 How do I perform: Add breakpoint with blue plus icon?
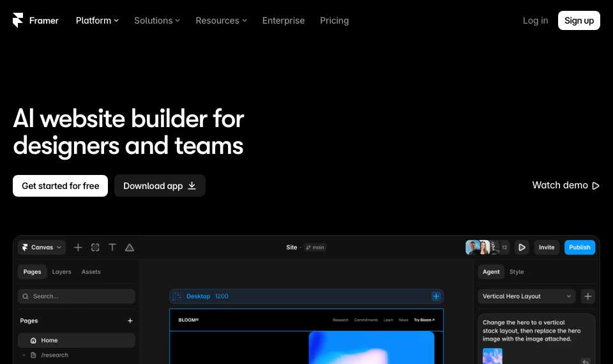click(436, 296)
